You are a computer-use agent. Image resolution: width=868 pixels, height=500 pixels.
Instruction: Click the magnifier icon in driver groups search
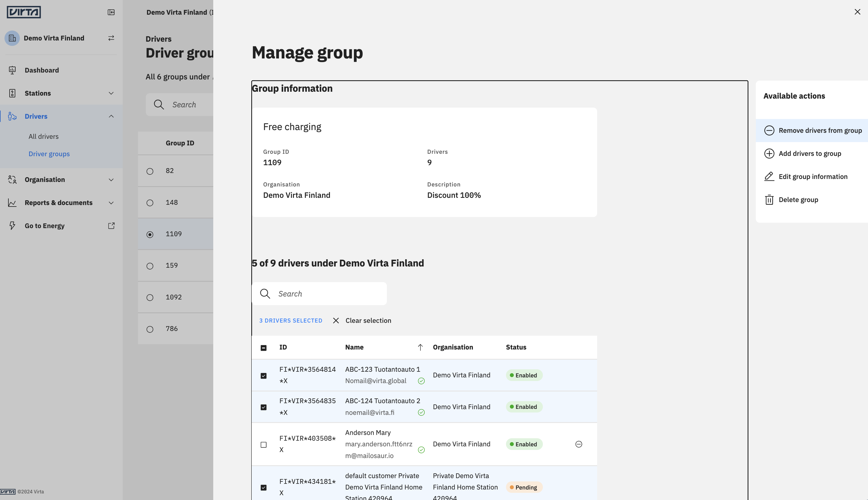[x=159, y=104]
